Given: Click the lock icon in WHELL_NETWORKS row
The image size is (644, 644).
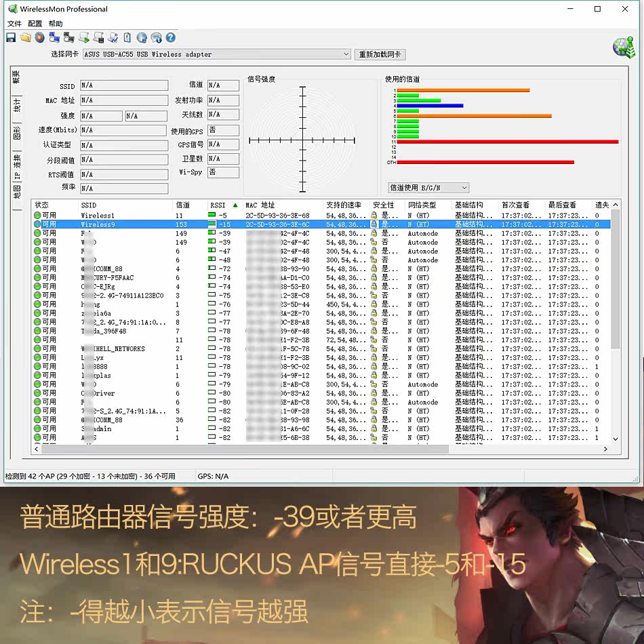Looking at the screenshot, I should [x=374, y=348].
